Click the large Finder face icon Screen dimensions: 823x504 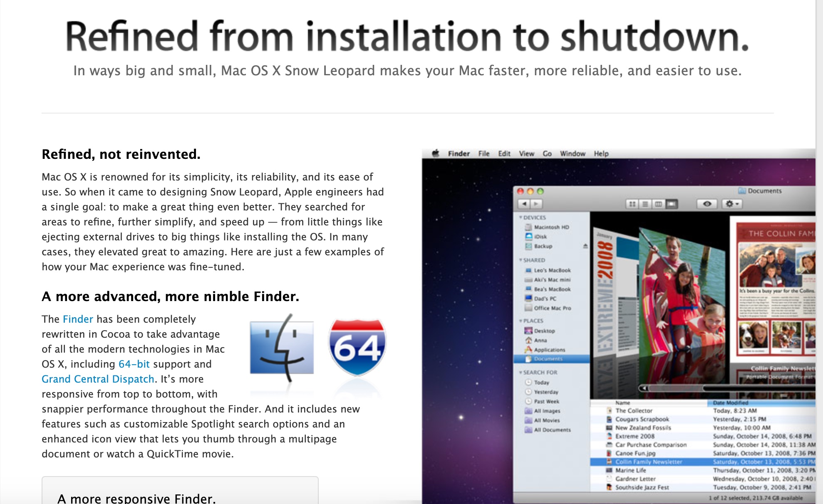[x=282, y=348]
